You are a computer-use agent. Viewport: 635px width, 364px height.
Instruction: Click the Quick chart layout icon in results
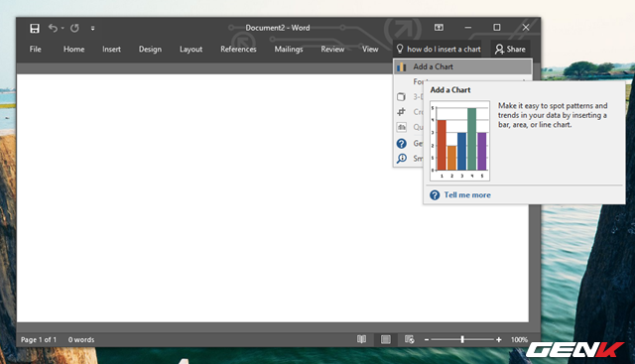[x=401, y=127]
